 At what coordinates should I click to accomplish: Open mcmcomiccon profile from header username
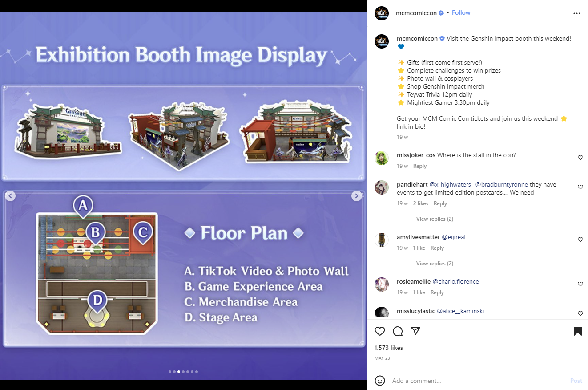pos(416,13)
